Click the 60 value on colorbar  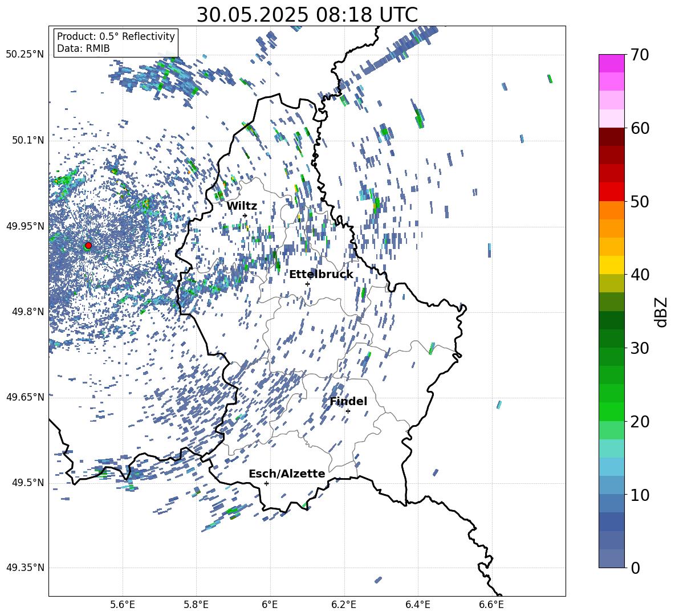(640, 128)
